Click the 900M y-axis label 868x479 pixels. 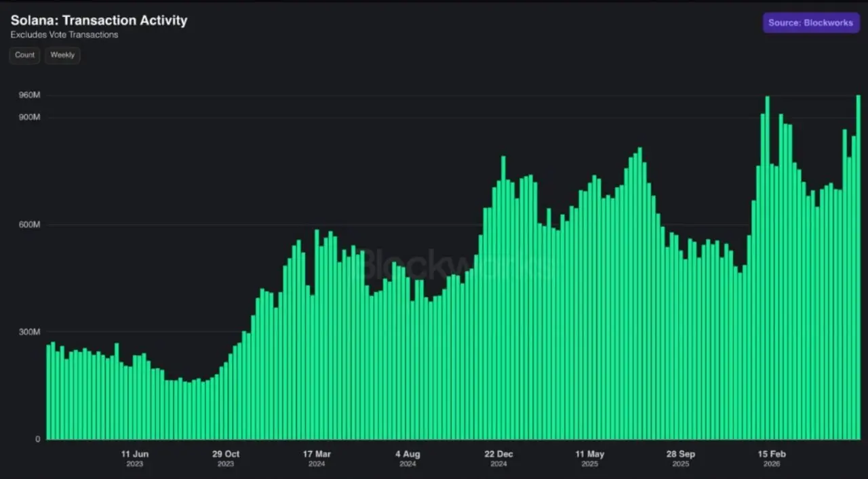pos(29,117)
